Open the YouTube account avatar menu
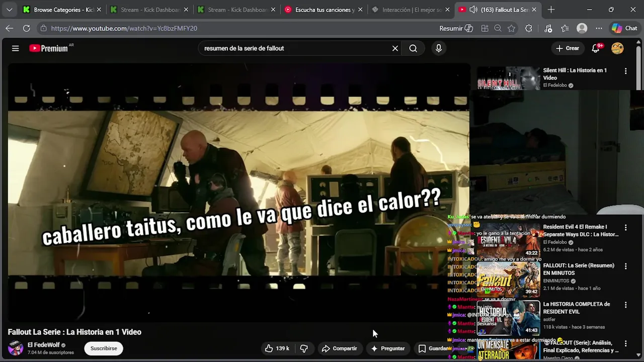This screenshot has height=362, width=644. pos(617,48)
